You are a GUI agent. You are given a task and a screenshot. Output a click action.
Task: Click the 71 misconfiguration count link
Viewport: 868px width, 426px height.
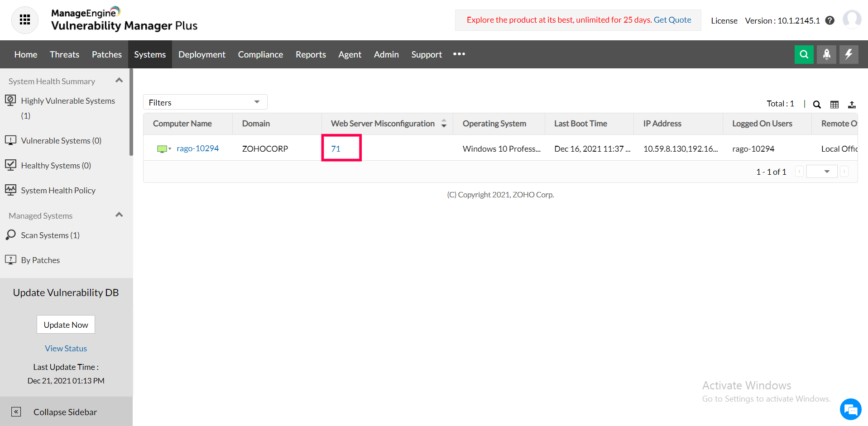point(336,148)
